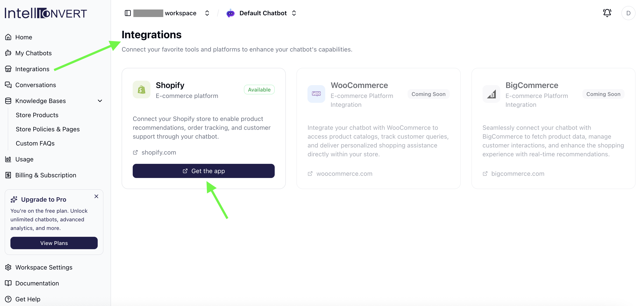Open Billing & Subscription

[x=46, y=175]
